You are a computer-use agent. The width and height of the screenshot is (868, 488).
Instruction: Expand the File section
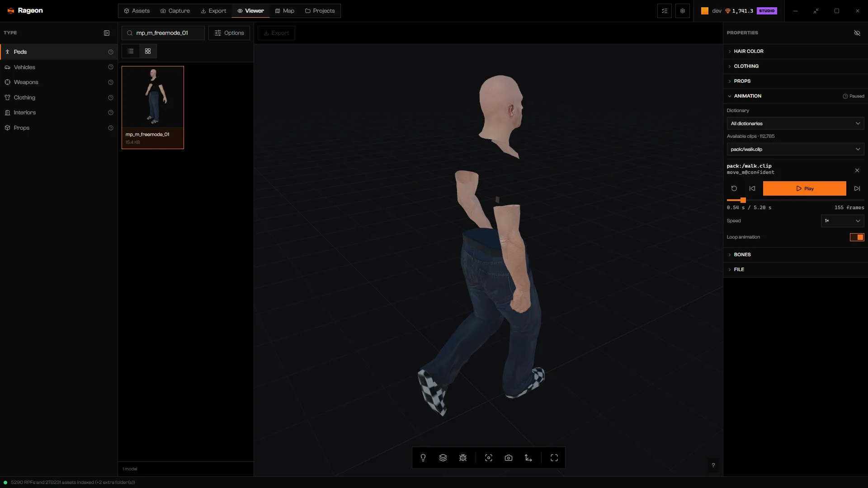tap(795, 269)
